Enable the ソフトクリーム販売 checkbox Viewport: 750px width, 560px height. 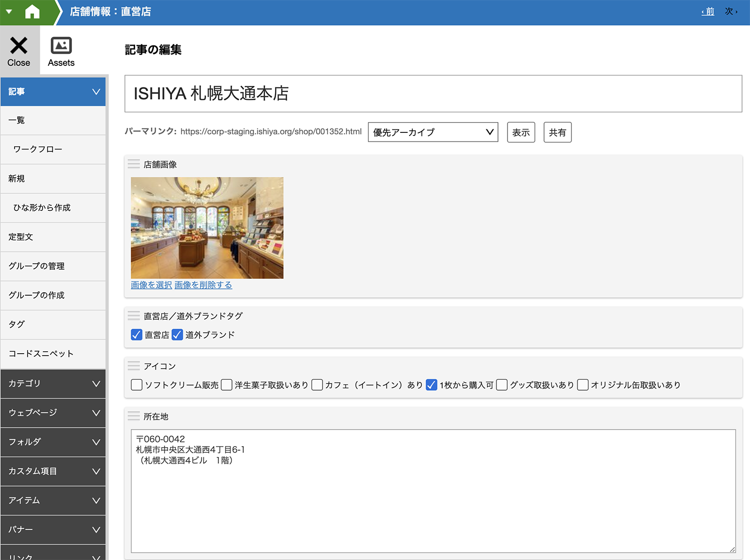click(136, 385)
